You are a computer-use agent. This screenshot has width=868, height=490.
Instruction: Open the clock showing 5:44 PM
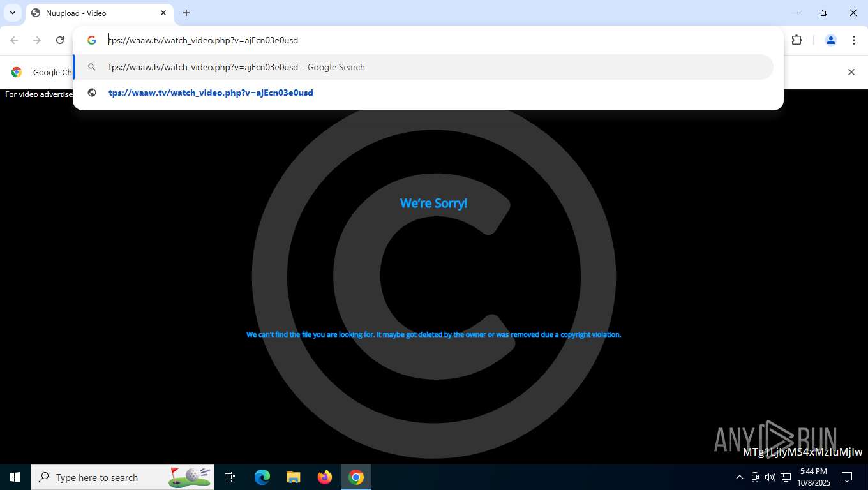pyautogui.click(x=813, y=477)
